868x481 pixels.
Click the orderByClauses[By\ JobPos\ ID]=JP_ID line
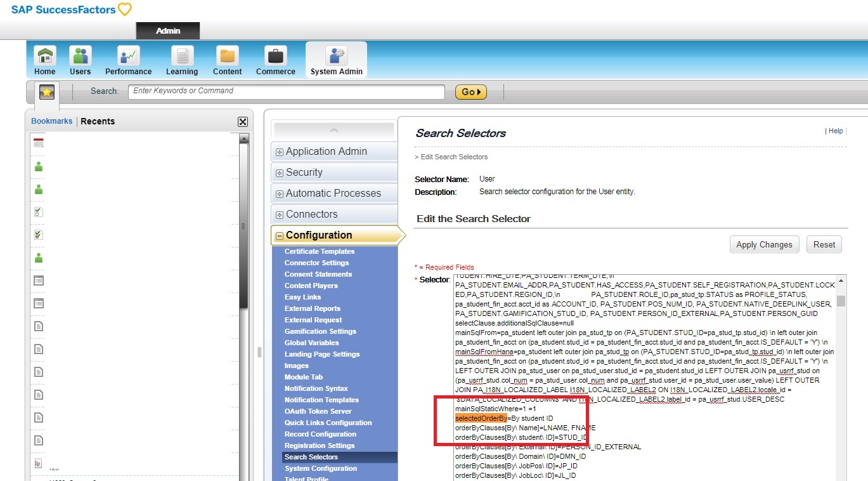pos(516,466)
